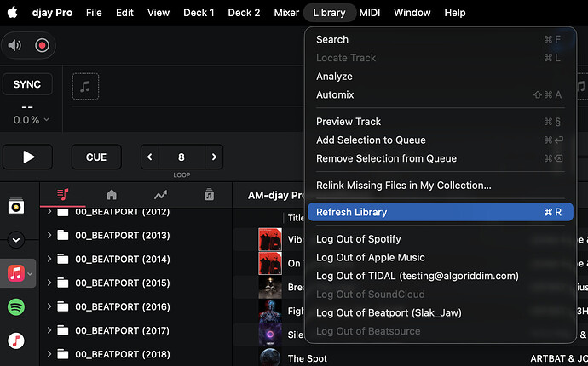Select the music file tab icon
The width and height of the screenshot is (588, 366).
click(210, 195)
